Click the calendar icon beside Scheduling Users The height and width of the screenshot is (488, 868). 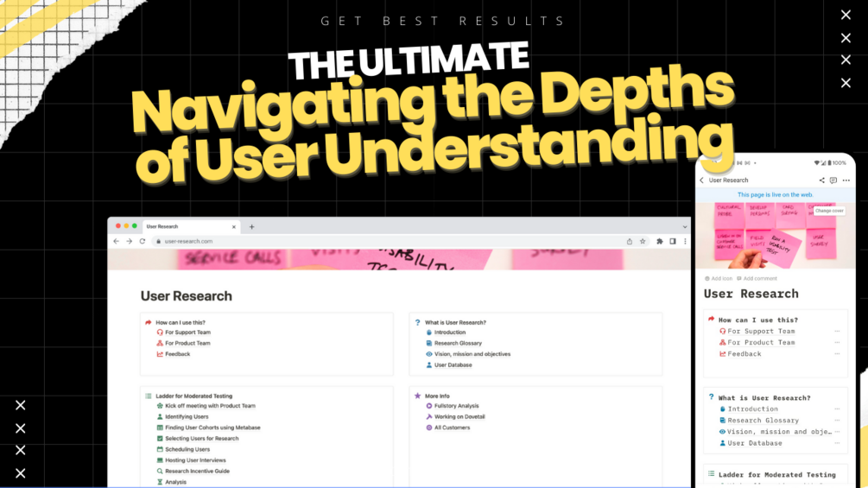tap(160, 449)
